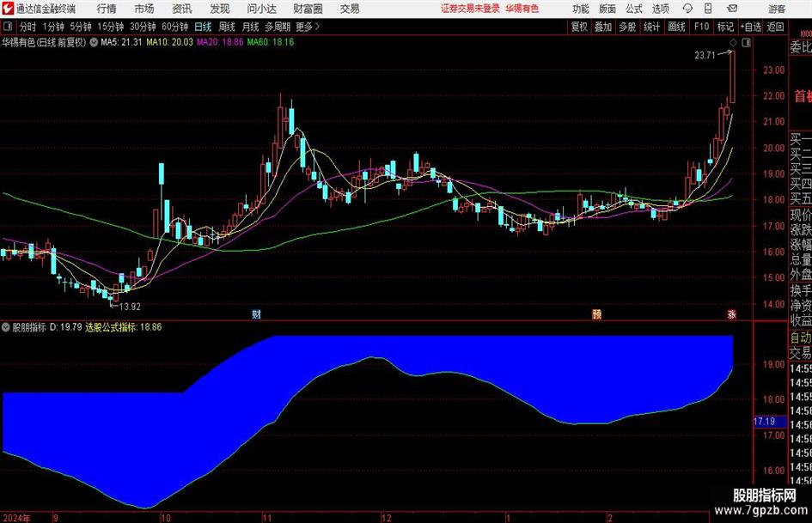The width and height of the screenshot is (812, 523).
Task: Click the 预 marker under the chart
Action: coord(596,313)
